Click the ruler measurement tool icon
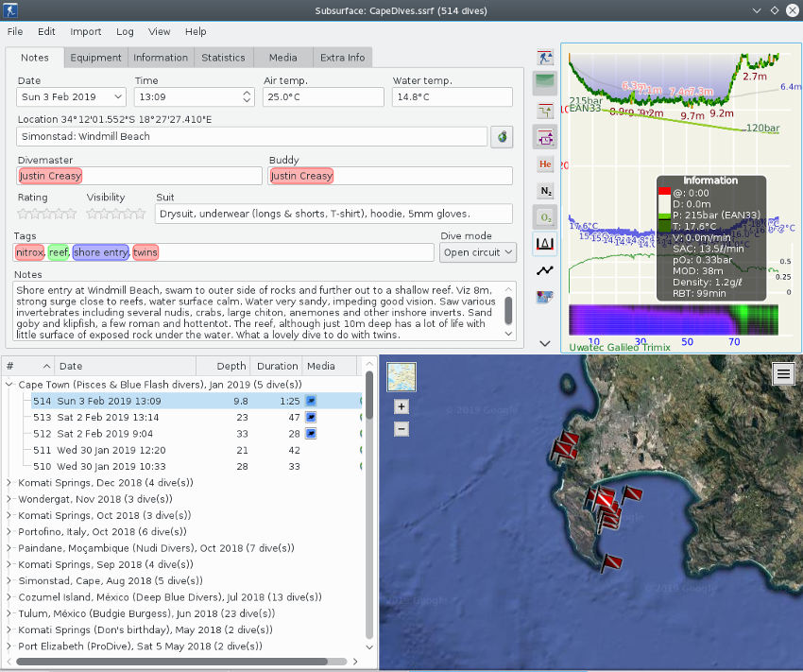This screenshot has width=803, height=672. [545, 244]
